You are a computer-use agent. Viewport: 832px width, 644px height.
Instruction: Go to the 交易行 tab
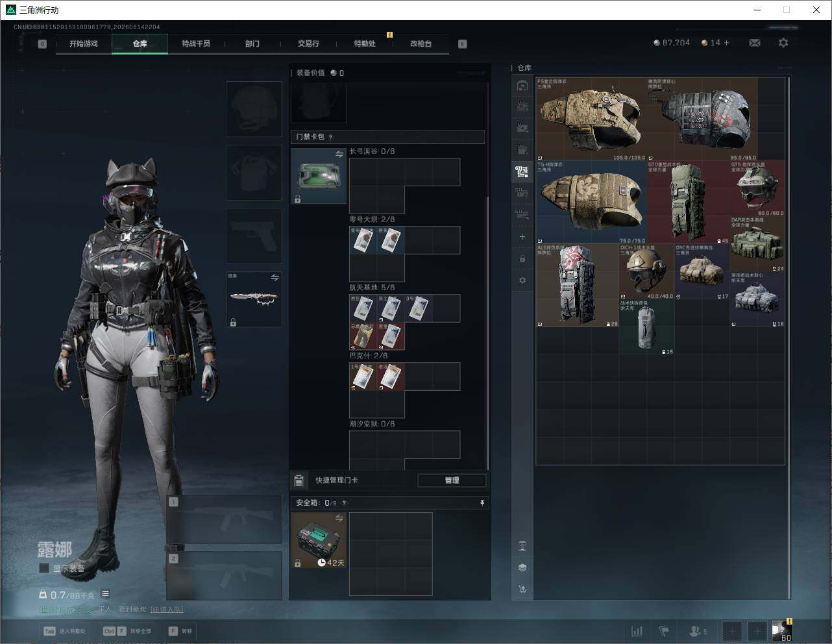coord(308,43)
